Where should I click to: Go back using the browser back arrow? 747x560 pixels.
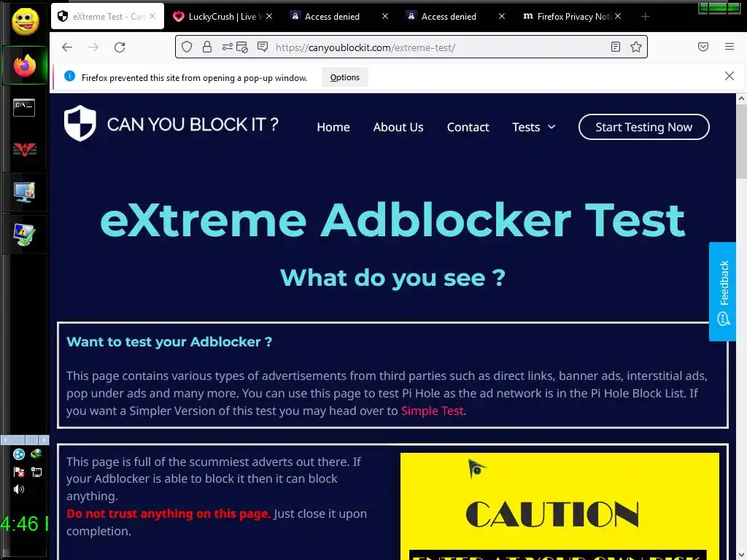pos(67,47)
